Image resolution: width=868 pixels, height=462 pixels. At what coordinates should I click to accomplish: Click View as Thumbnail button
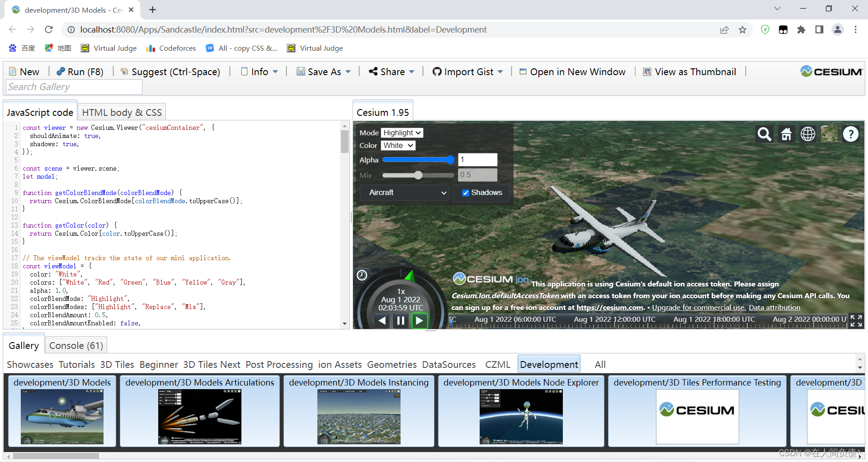click(690, 71)
